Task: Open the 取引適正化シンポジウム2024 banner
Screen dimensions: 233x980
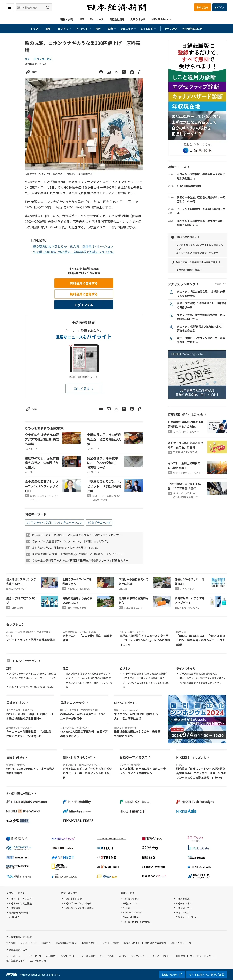Action: [197, 719]
